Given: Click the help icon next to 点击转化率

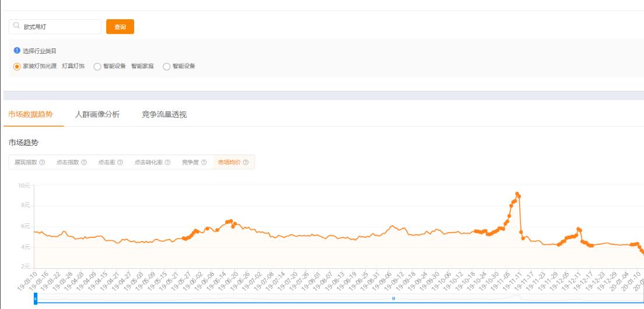Looking at the screenshot, I should pos(167,162).
